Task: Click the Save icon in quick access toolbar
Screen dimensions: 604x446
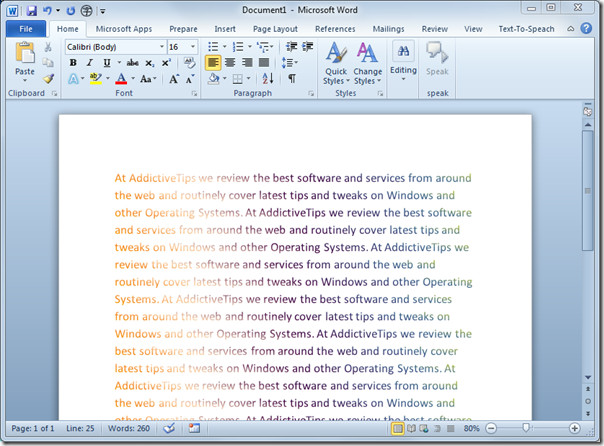Action: click(32, 10)
